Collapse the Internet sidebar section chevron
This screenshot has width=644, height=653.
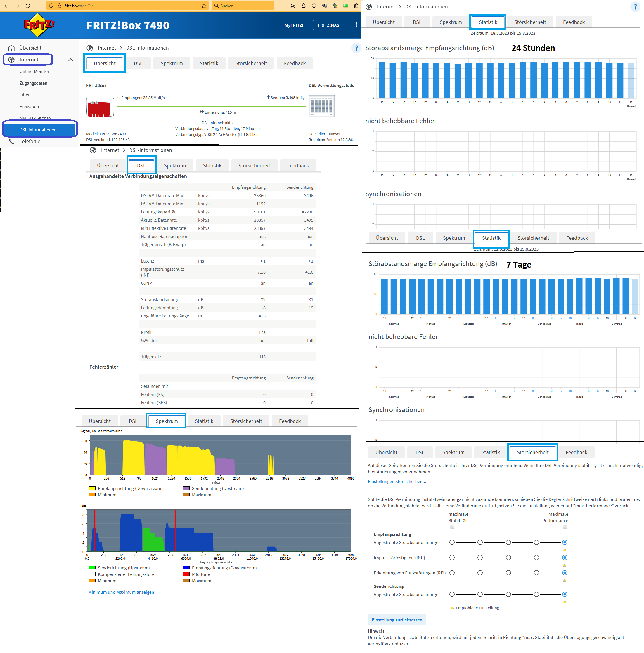(71, 60)
